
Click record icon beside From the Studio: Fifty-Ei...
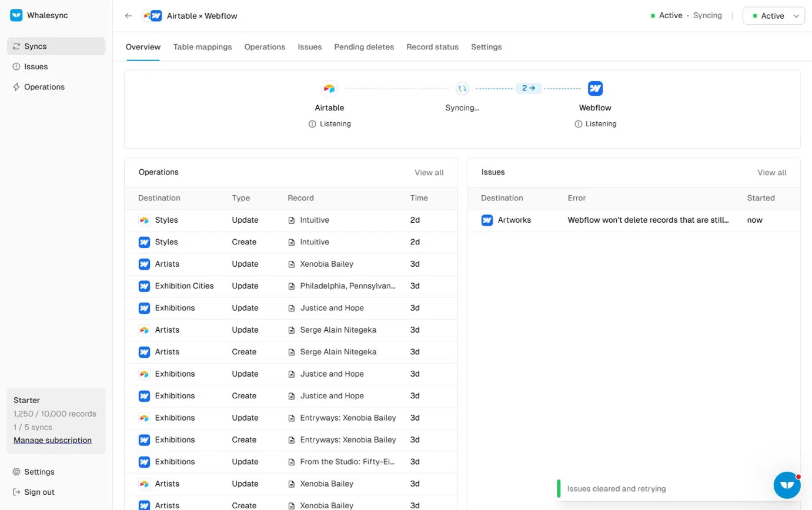[x=292, y=462]
